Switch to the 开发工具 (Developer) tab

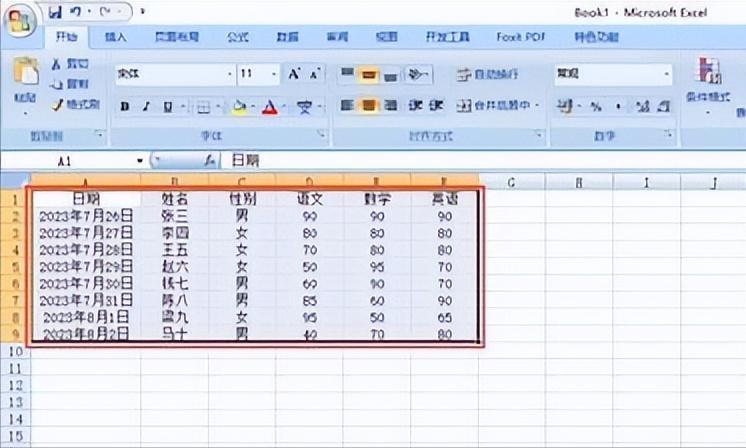(x=447, y=37)
